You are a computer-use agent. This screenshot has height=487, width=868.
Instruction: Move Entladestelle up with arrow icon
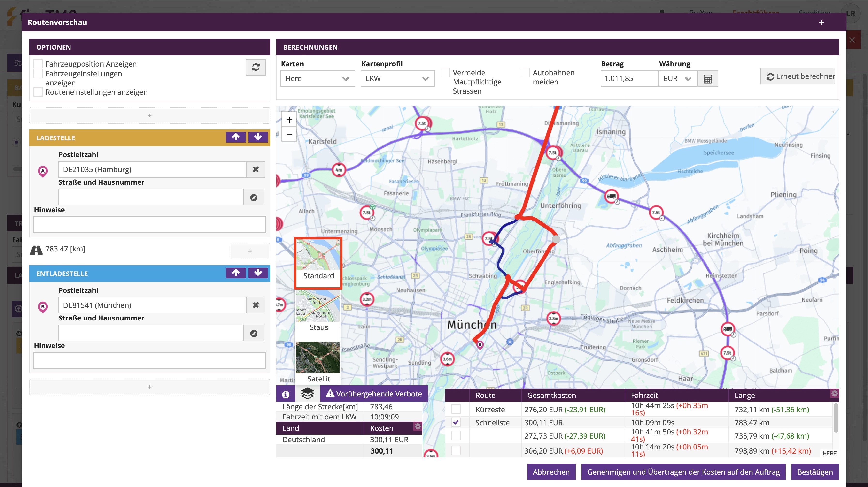click(x=236, y=273)
